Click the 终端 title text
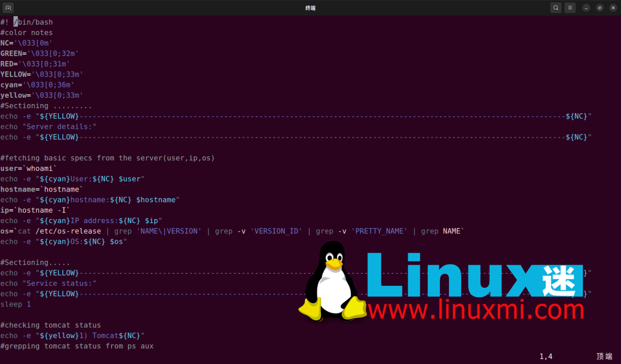The height and width of the screenshot is (364, 621). pyautogui.click(x=310, y=7)
